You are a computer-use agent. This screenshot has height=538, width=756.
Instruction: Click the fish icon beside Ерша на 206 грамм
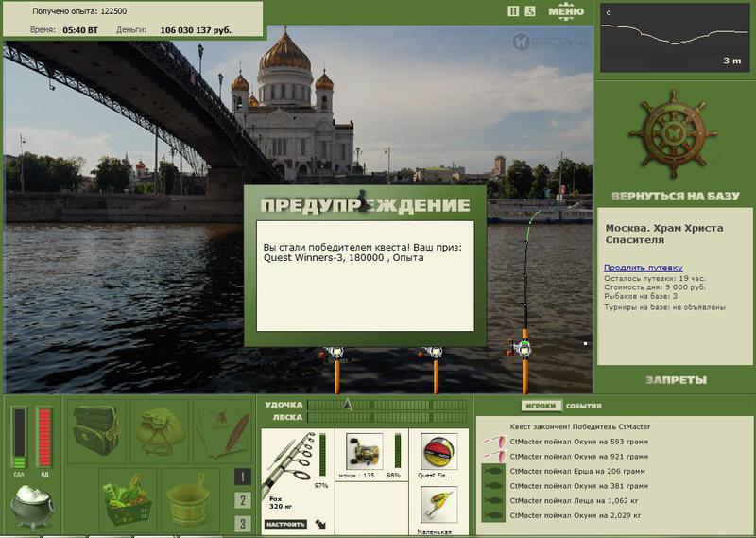[x=493, y=471]
